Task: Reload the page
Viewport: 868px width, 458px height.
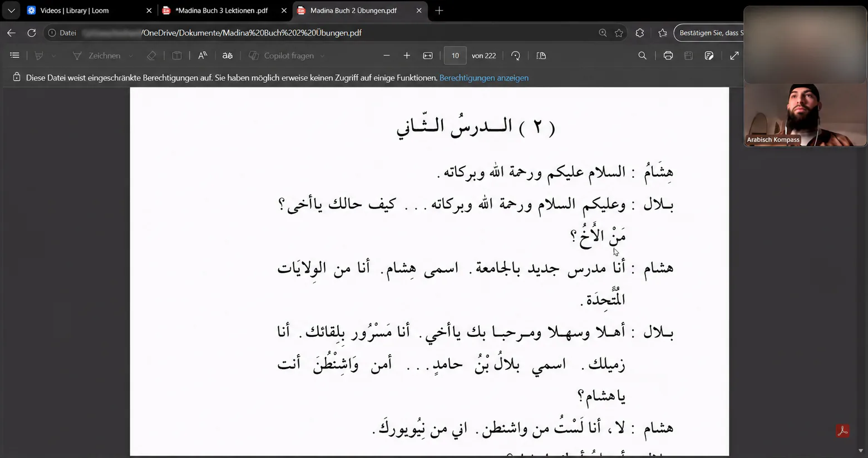Action: click(x=32, y=33)
